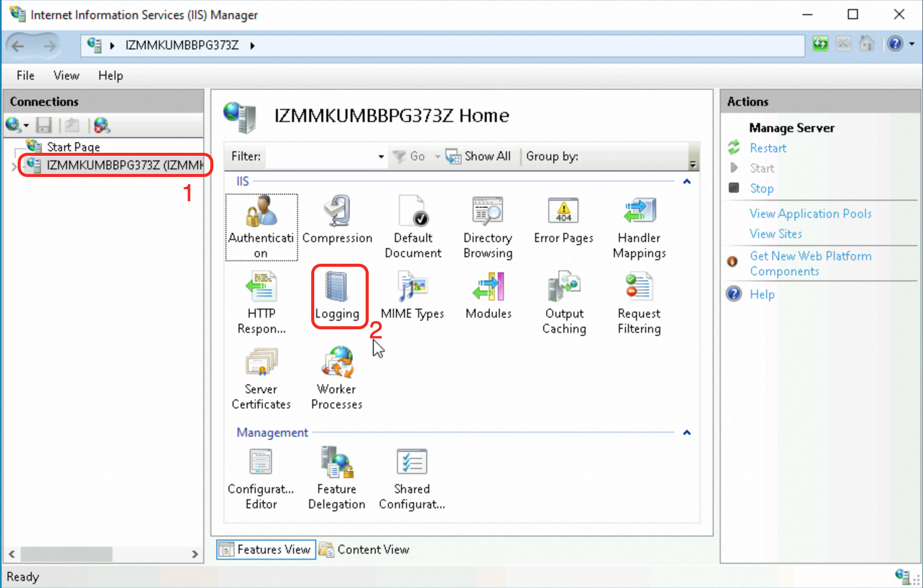Open the Authentication feature icon
Viewport: 923px width, 588px height.
[x=261, y=227]
